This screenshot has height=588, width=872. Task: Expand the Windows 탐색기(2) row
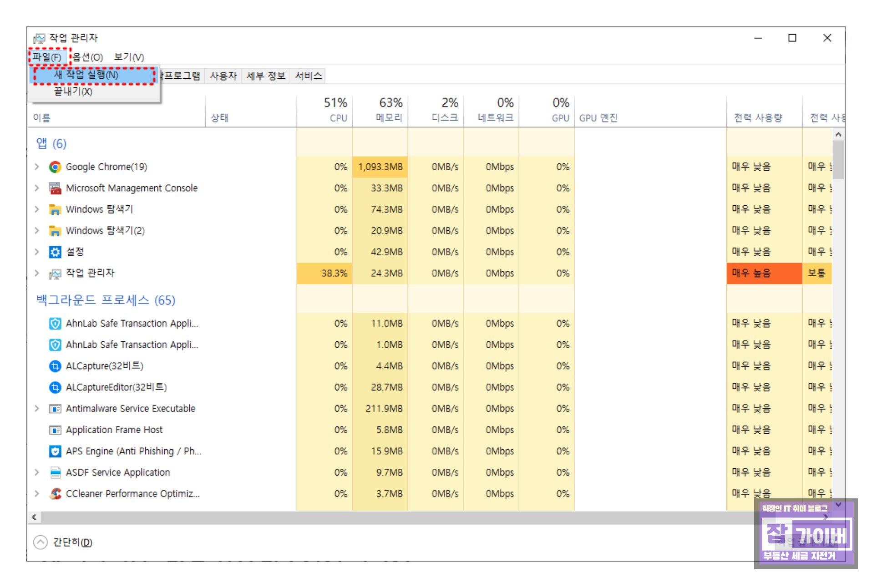(x=37, y=231)
